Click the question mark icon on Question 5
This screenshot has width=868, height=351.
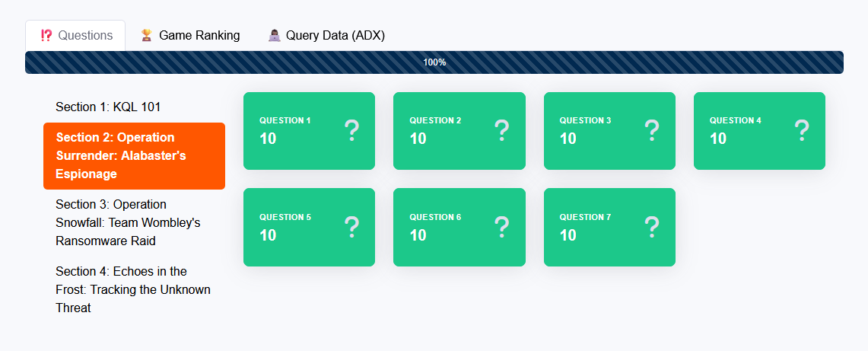(351, 227)
